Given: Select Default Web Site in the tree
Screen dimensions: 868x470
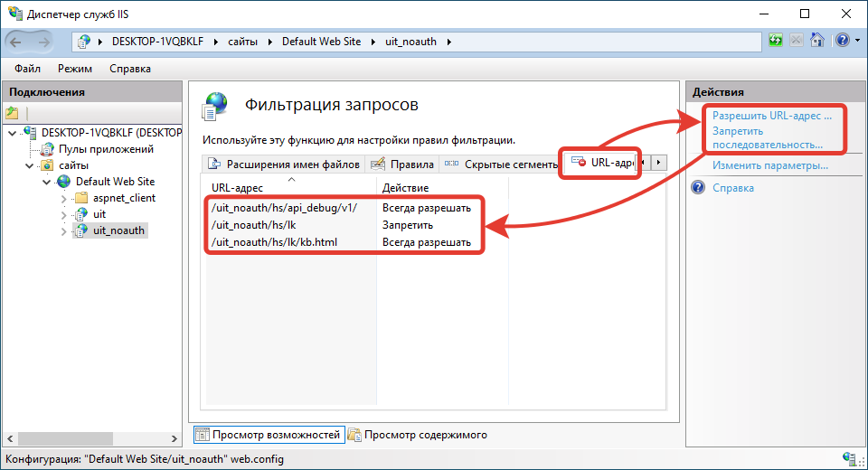Looking at the screenshot, I should point(115,182).
